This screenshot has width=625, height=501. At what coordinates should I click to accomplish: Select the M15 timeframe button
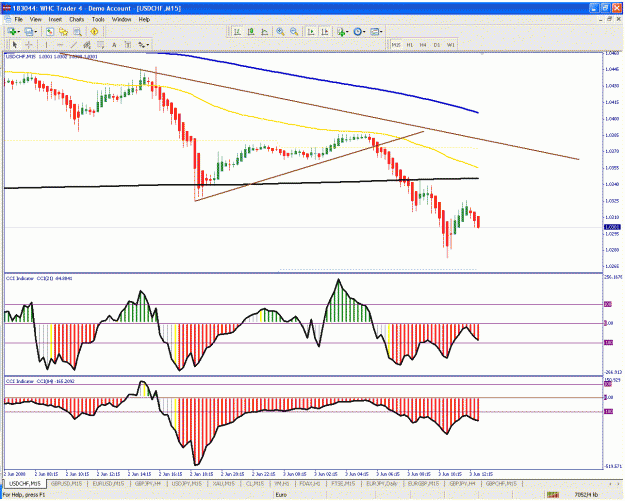tap(396, 45)
